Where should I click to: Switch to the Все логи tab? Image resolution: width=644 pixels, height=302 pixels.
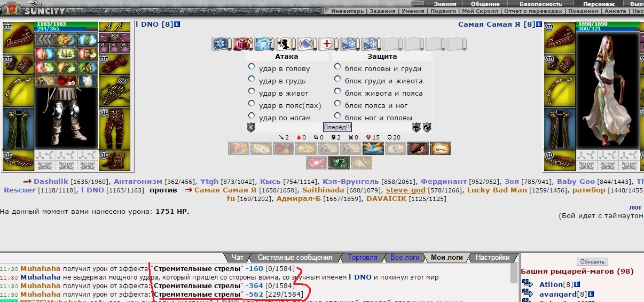[404, 257]
